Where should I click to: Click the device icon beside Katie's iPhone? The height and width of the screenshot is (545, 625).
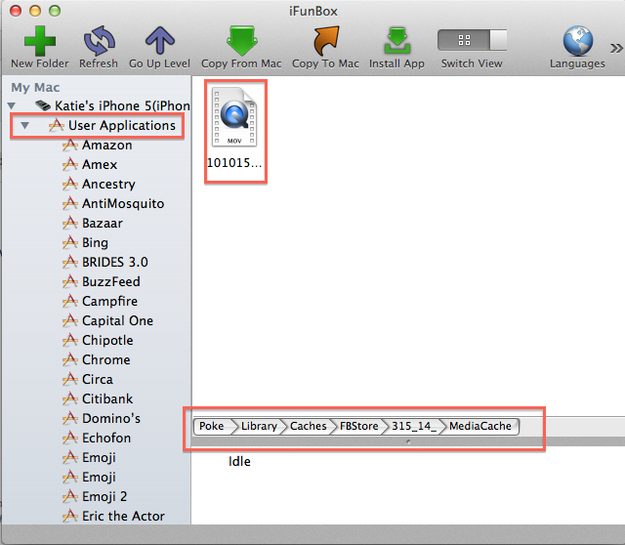tap(43, 106)
